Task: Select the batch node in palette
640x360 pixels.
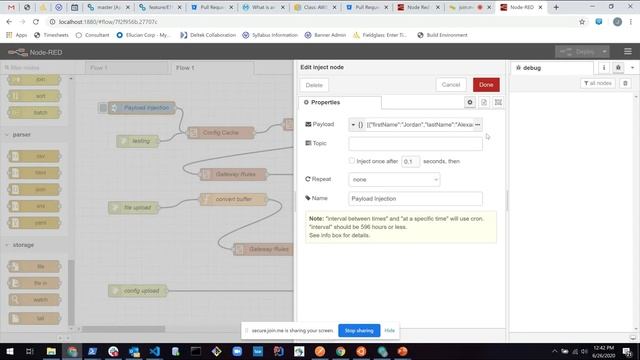Action: coord(34,112)
